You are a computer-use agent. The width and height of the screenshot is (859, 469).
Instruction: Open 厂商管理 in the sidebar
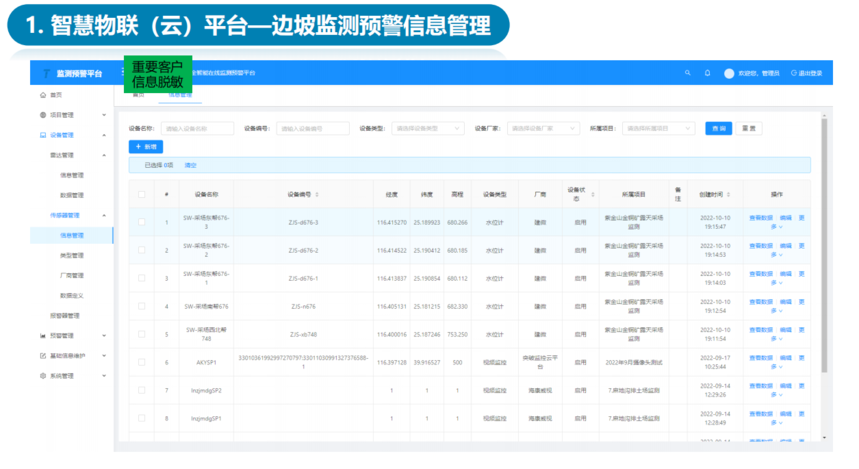pyautogui.click(x=72, y=276)
